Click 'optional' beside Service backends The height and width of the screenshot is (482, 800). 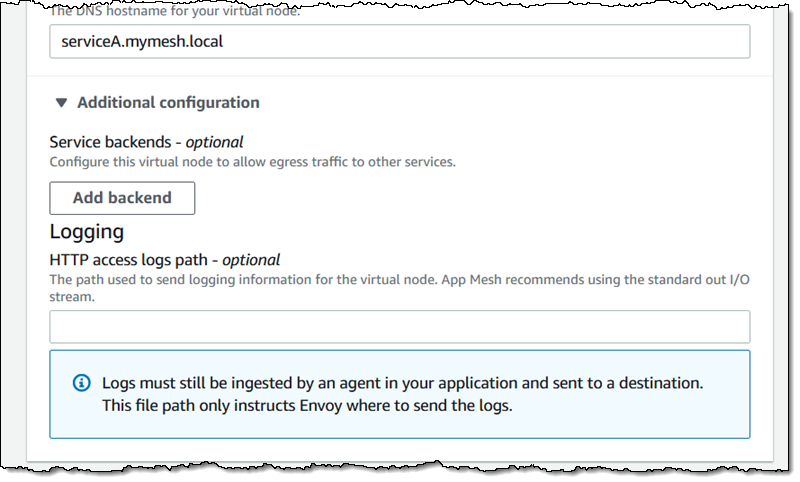coord(214,142)
